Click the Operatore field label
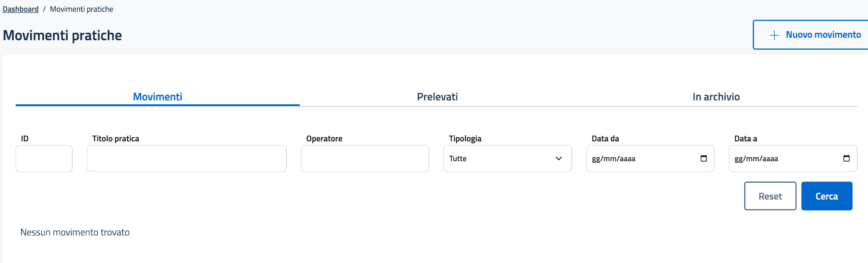Image resolution: width=868 pixels, height=263 pixels. 324,139
